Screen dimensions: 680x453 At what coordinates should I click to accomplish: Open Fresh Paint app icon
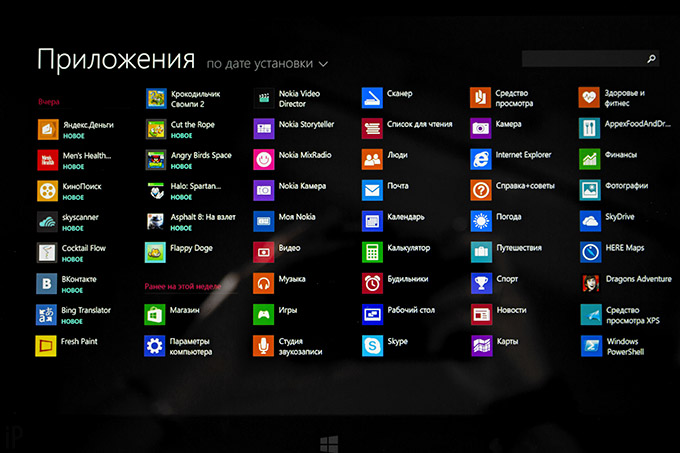46,346
